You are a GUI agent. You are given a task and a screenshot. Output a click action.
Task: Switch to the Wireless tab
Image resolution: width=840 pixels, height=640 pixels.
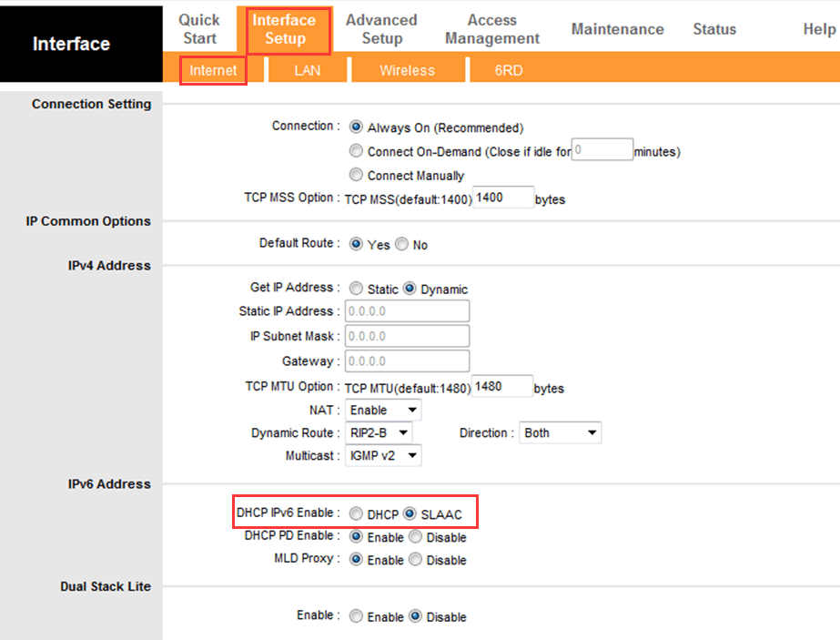pyautogui.click(x=406, y=70)
